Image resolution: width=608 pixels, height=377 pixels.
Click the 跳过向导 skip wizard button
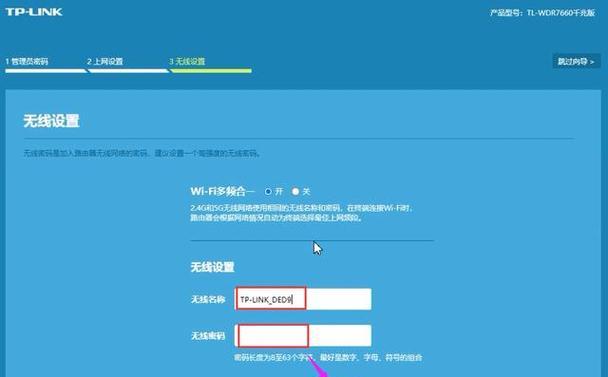click(576, 61)
